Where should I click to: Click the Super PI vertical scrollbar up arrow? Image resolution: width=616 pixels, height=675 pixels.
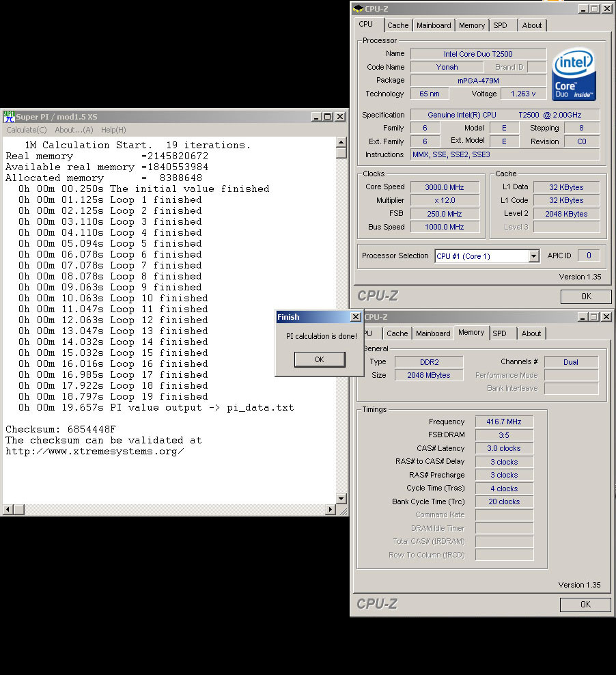341,143
